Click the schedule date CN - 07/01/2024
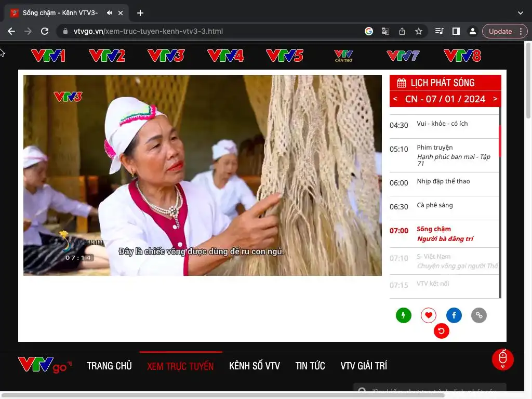This screenshot has width=532, height=399. (x=445, y=99)
